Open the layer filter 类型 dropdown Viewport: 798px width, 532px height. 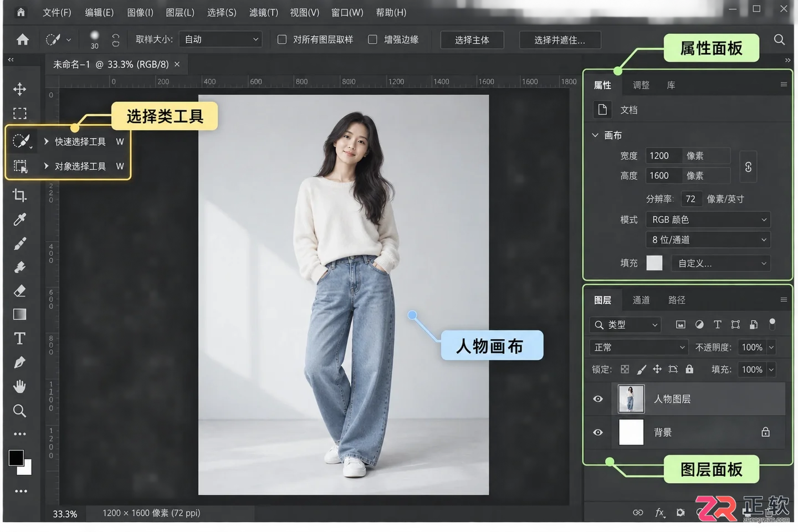(626, 325)
